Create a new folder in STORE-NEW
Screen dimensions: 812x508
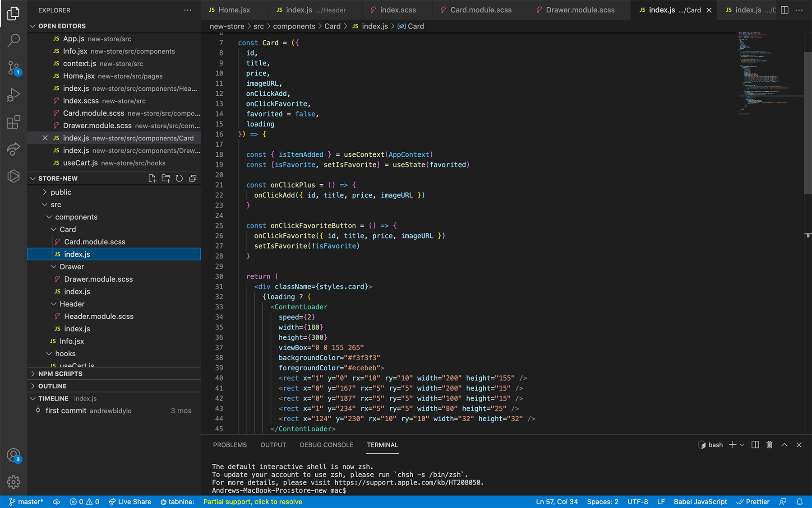point(166,178)
